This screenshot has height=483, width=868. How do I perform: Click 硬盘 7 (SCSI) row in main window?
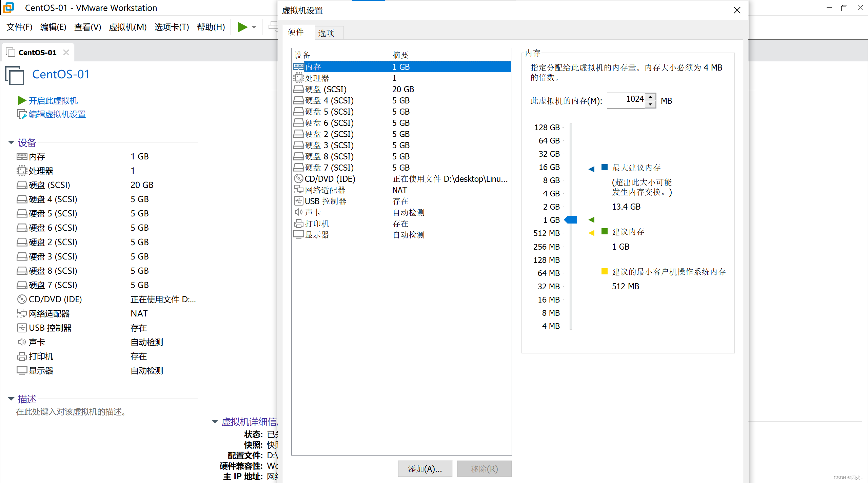click(x=107, y=285)
